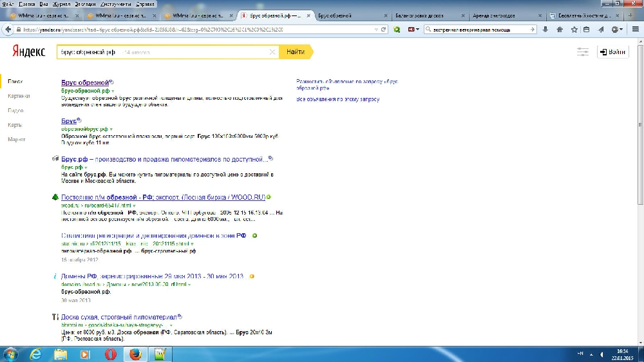Image resolution: width=644 pixels, height=362 pixels.
Task: Close the active Yandex search tab
Action: pyautogui.click(x=308, y=15)
